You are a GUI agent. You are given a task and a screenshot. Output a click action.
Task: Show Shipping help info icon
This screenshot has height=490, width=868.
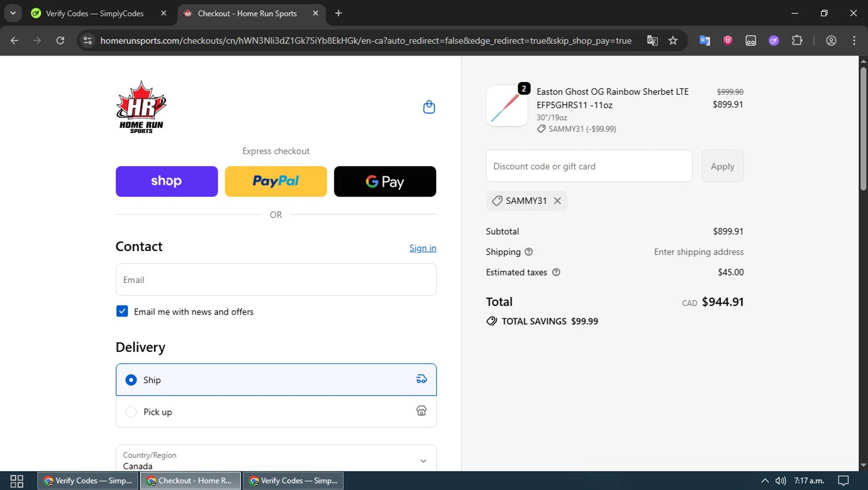[x=528, y=252]
